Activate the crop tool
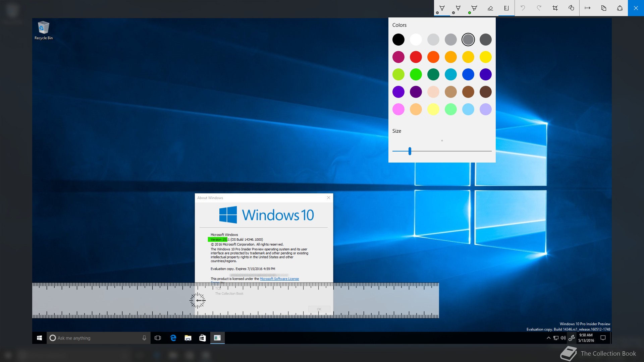 pos(555,8)
